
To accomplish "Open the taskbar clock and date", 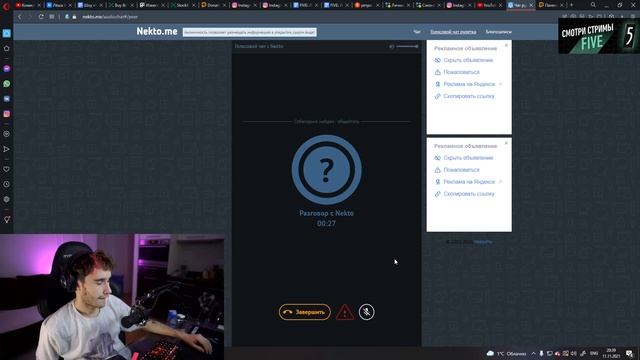I will (611, 353).
